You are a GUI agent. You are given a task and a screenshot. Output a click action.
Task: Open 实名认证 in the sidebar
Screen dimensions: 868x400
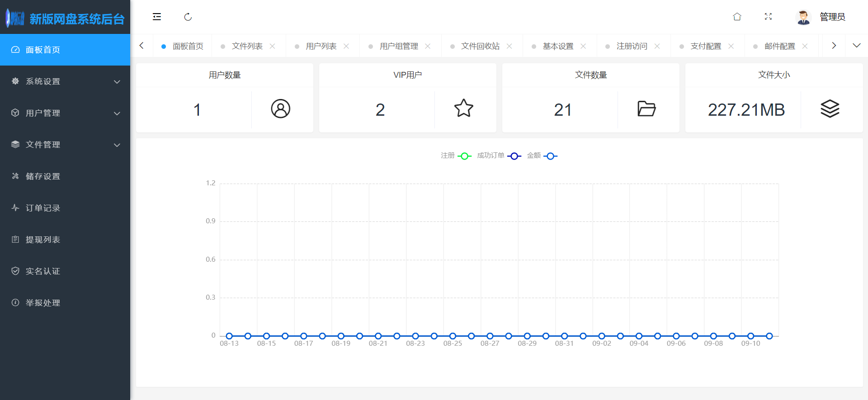[65, 271]
